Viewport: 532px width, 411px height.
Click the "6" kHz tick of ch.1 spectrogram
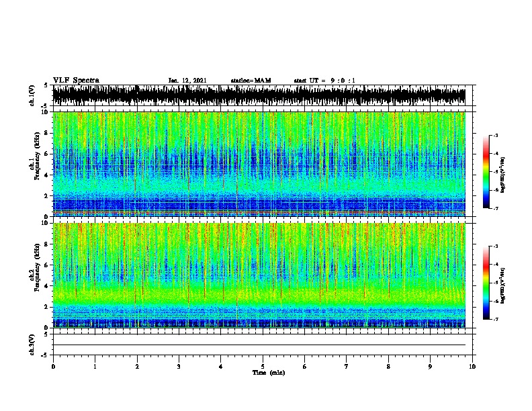pos(47,154)
